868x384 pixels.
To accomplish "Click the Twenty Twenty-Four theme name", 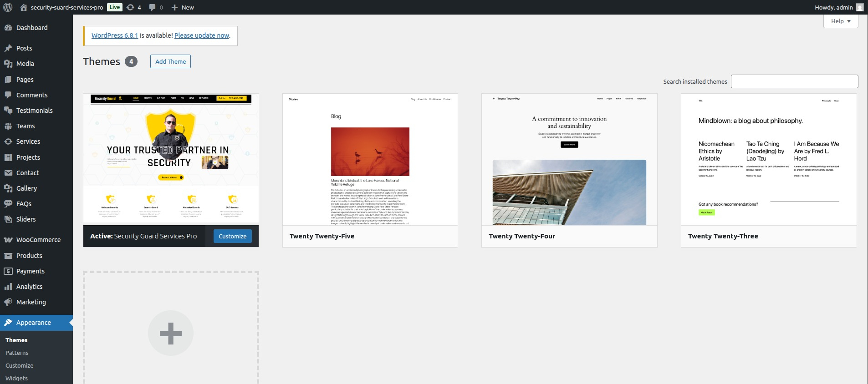I will coord(522,236).
